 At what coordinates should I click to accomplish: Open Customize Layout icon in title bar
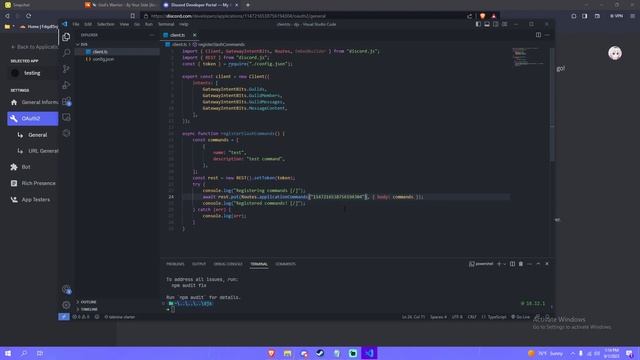point(504,24)
